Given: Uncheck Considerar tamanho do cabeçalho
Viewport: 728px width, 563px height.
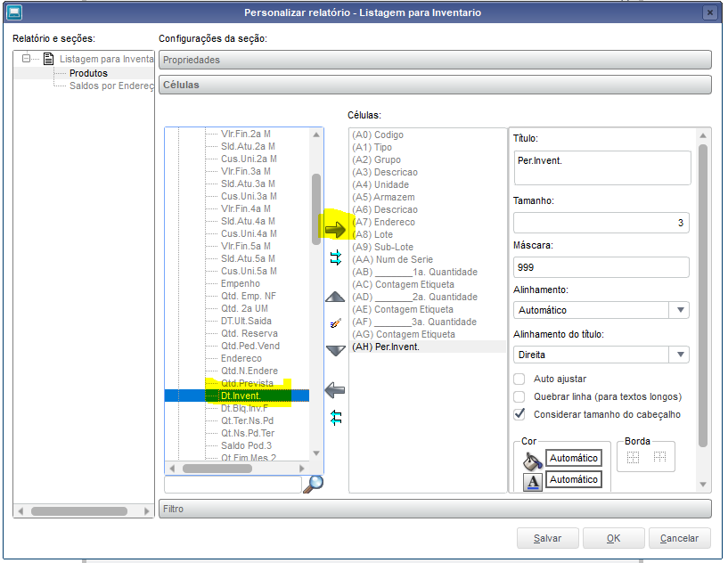Looking at the screenshot, I should [519, 414].
